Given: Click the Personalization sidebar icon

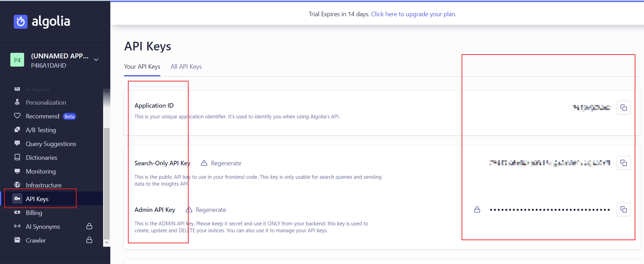Looking at the screenshot, I should (17, 102).
